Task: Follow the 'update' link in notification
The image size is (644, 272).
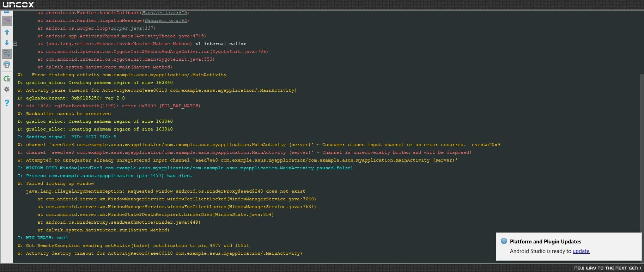Action: pos(581,251)
